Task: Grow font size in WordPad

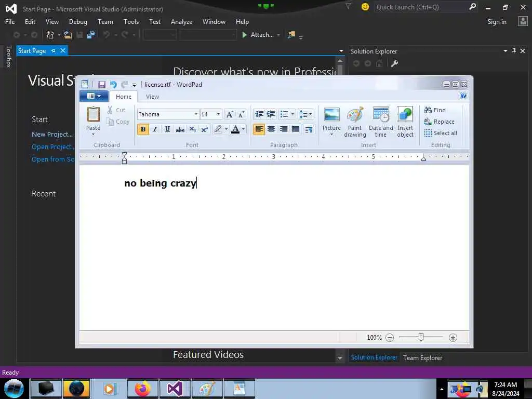Action: point(230,114)
